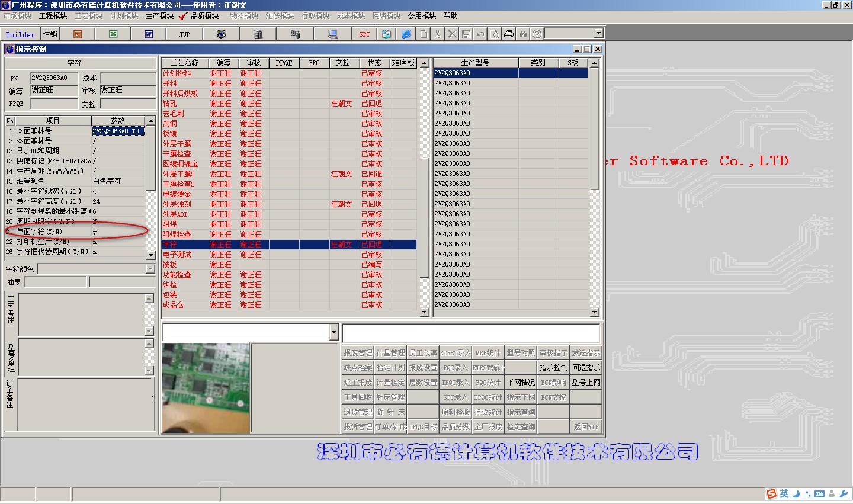This screenshot has height=504, width=853.
Task: Click the 油墨颜色 parameter row
Action: pyautogui.click(x=75, y=181)
